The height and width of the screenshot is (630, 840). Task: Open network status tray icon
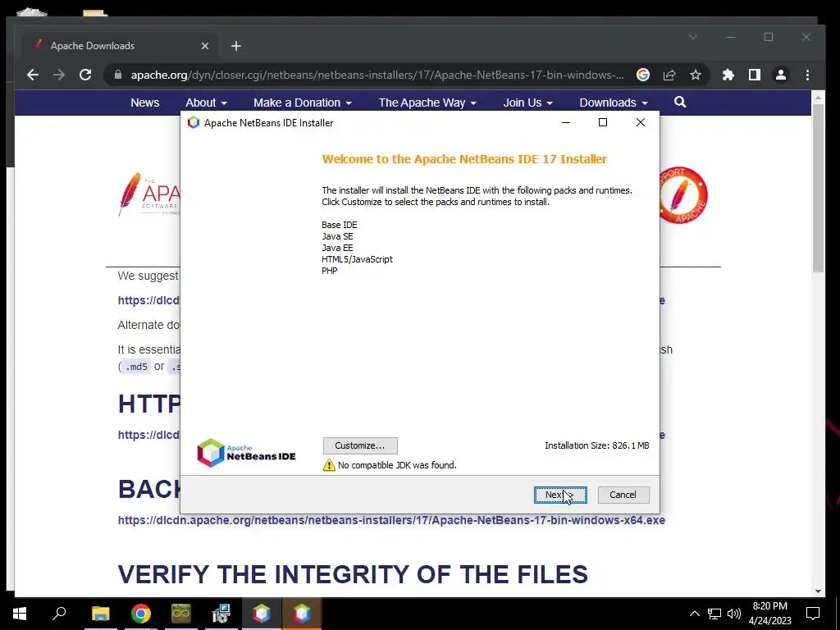coord(714,614)
